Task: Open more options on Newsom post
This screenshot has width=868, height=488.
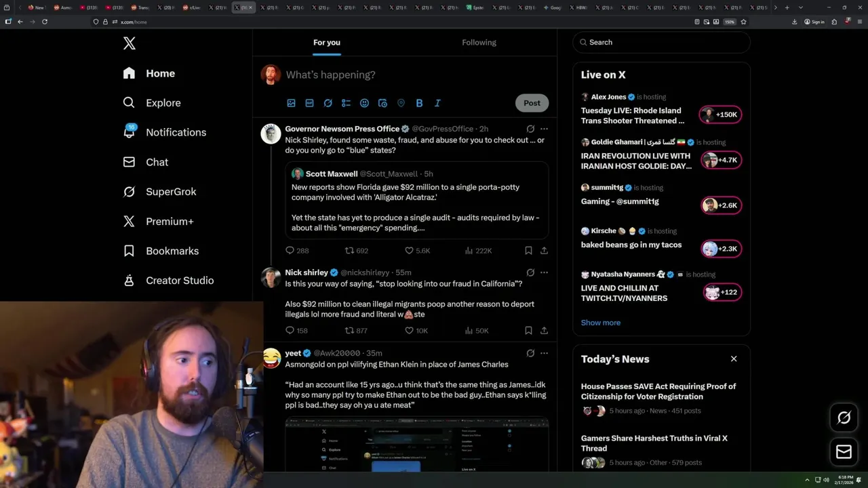Action: pos(544,129)
